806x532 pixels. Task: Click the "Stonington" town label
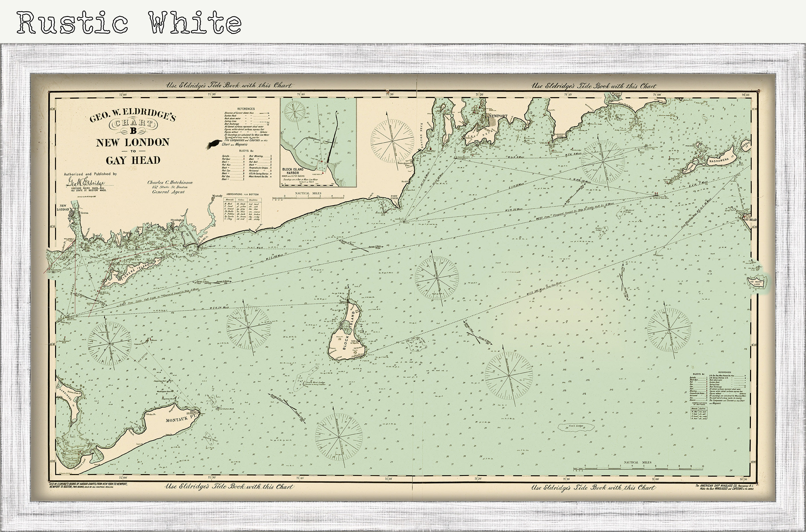point(177,220)
